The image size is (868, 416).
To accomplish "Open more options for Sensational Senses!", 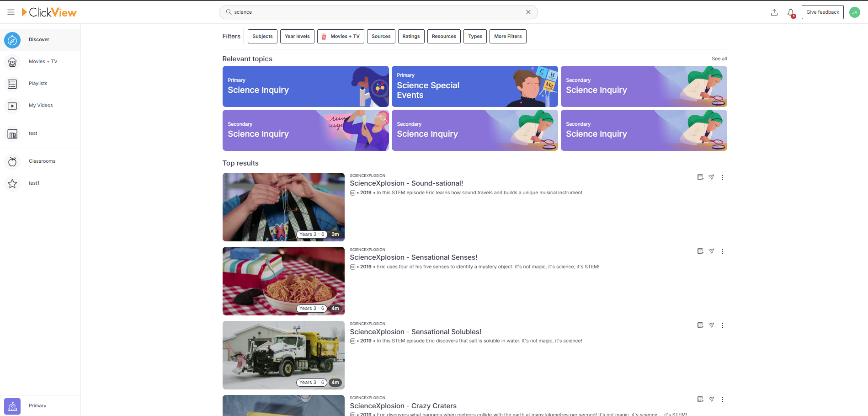I will tap(723, 251).
